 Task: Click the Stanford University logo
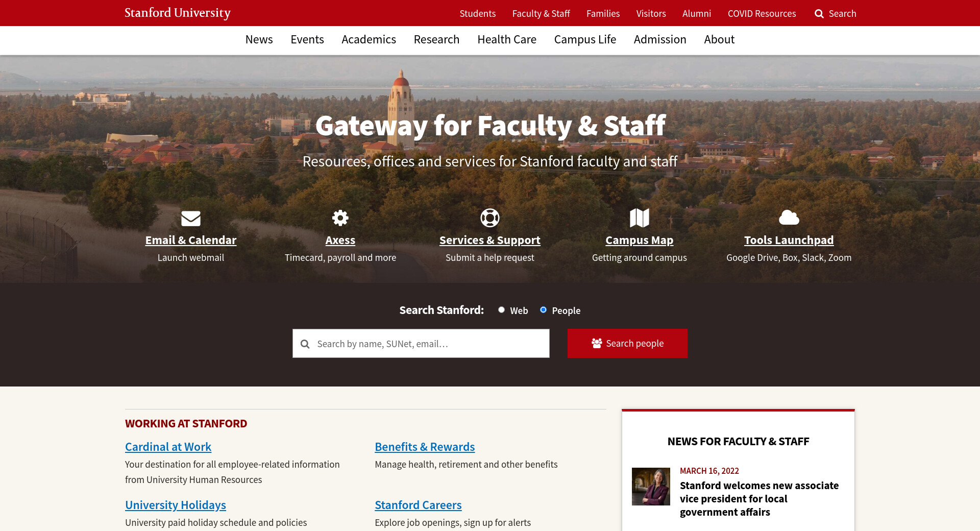click(x=178, y=13)
